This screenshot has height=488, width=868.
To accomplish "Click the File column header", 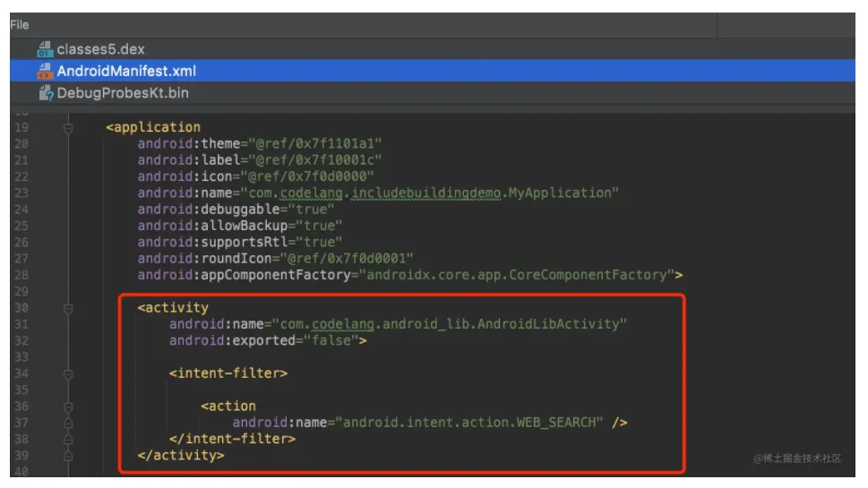I will [20, 25].
